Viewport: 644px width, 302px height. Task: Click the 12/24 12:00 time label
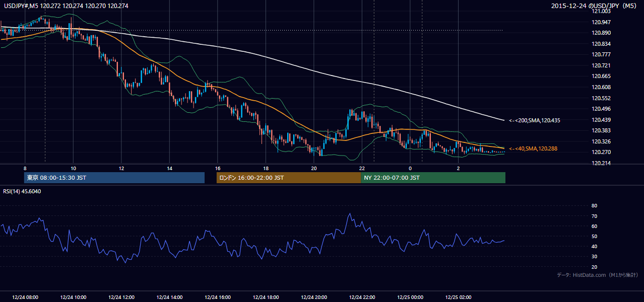121,297
